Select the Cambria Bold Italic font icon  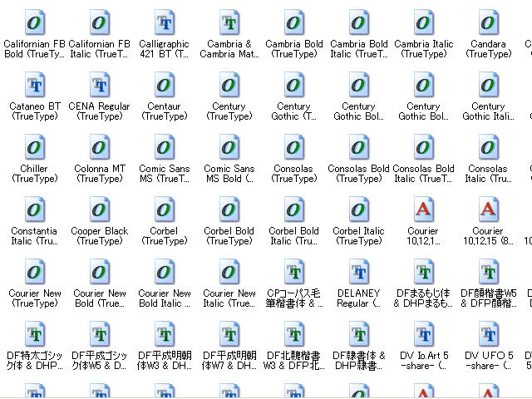pyautogui.click(x=358, y=22)
